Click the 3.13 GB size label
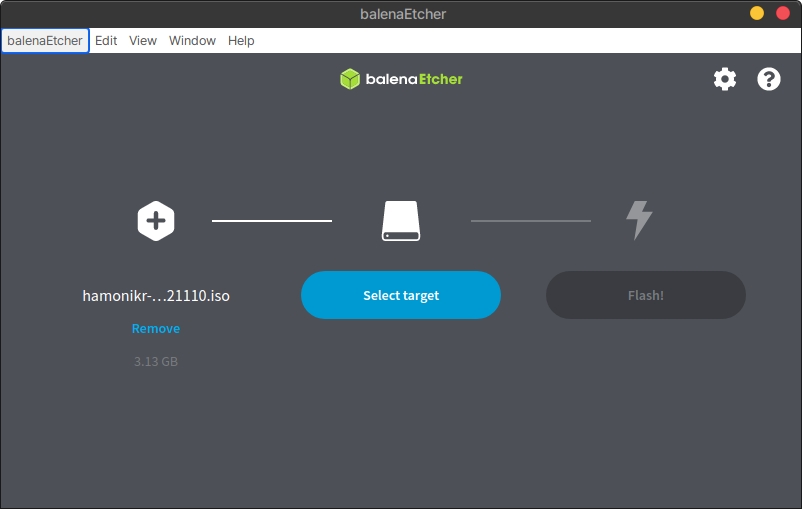The image size is (802, 509). point(156,361)
